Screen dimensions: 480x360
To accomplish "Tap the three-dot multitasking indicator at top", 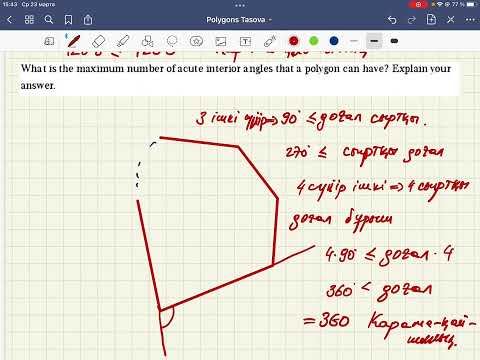I will coord(240,5).
